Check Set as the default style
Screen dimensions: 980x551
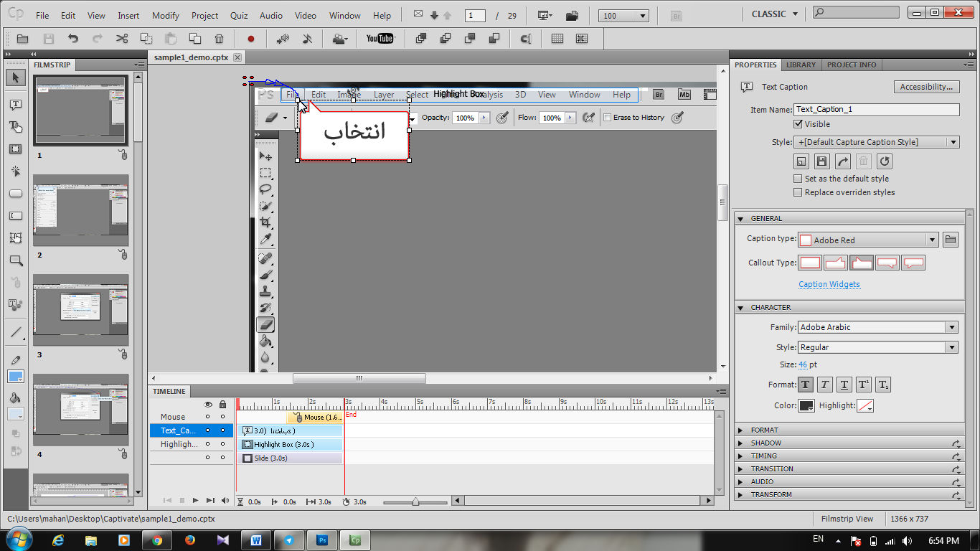[x=798, y=179]
